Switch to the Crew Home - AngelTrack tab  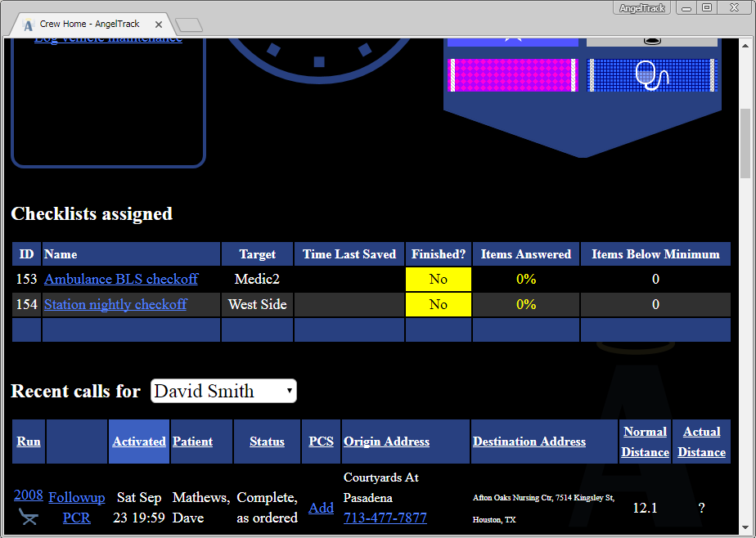coord(90,25)
